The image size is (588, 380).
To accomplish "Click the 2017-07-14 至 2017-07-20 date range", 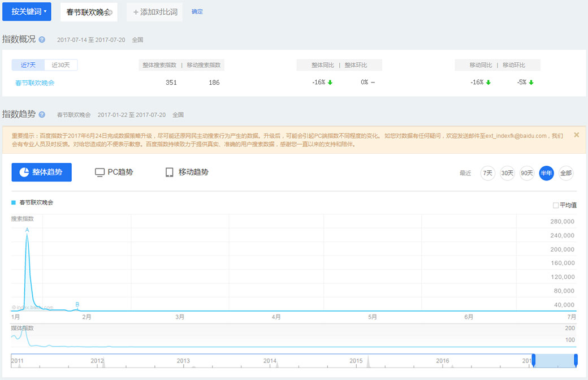I will 91,40.
